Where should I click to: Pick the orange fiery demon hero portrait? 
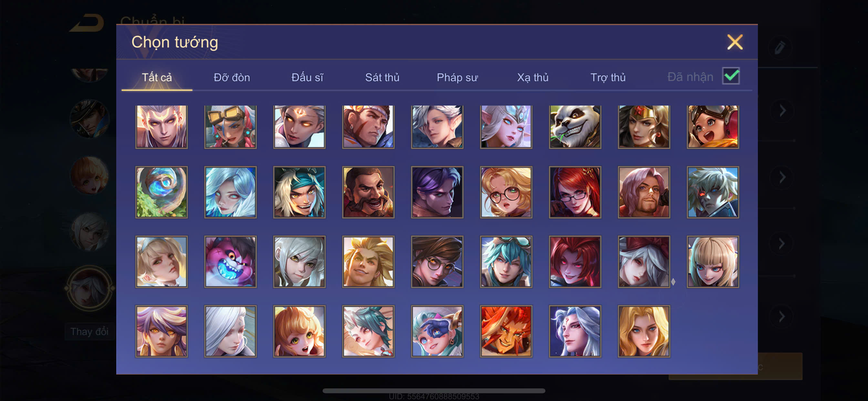506,331
